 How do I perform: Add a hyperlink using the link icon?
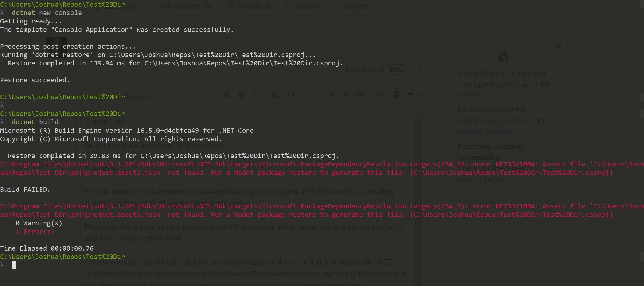[x=306, y=95]
